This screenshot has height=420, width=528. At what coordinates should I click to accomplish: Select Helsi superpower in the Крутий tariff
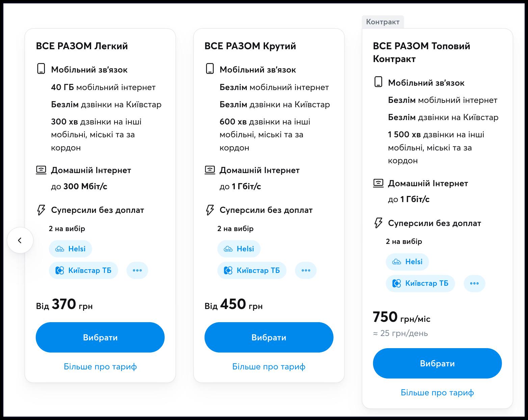pyautogui.click(x=239, y=249)
